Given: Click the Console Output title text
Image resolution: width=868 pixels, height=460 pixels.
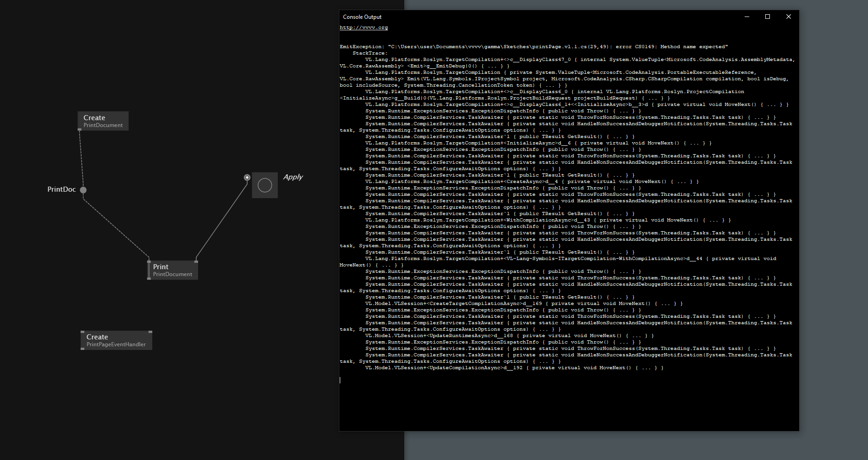Looking at the screenshot, I should pyautogui.click(x=362, y=17).
